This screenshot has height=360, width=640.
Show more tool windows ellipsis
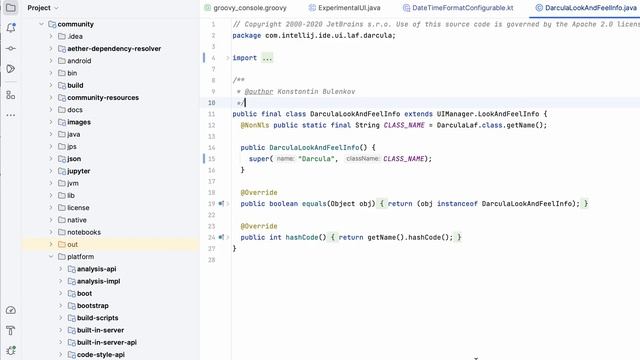[11, 115]
